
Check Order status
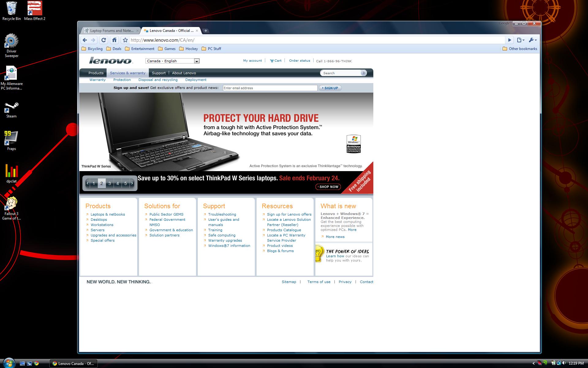(300, 61)
